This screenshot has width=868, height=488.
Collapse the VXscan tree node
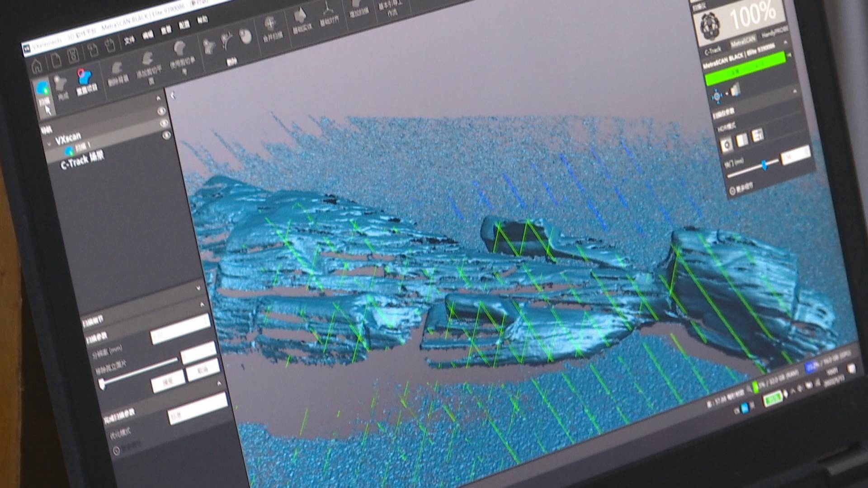[49, 145]
